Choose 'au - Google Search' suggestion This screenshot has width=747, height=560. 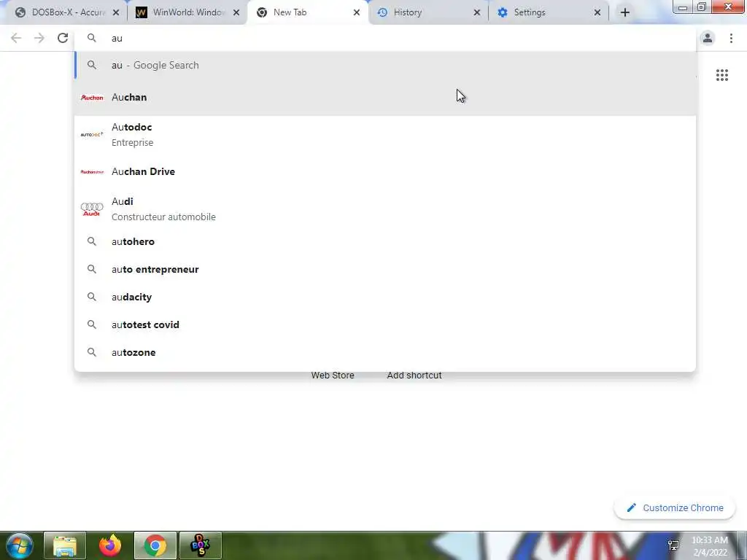385,65
